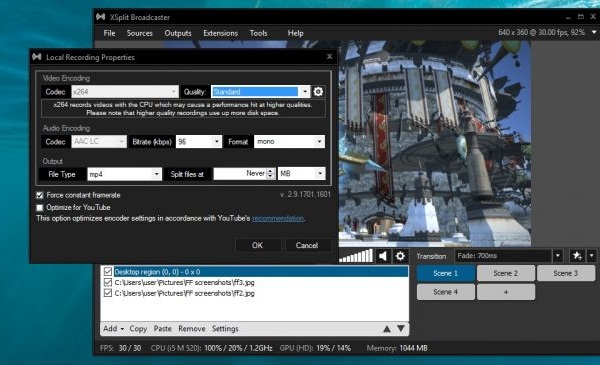This screenshot has width=600, height=365.
Task: Click the audio volume level bars
Action: (356, 256)
